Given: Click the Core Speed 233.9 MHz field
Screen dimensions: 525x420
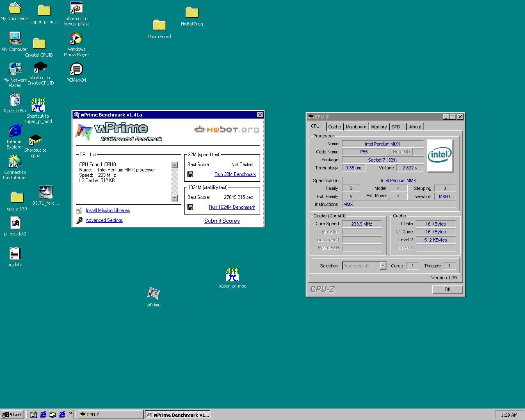Looking at the screenshot, I should [362, 224].
